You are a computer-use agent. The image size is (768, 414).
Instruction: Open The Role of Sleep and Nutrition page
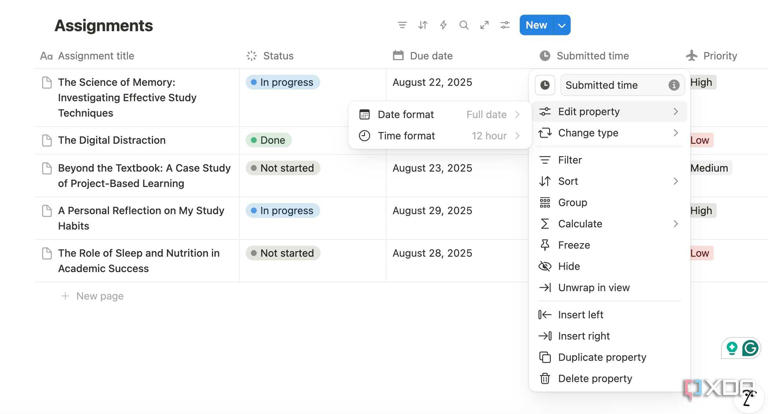point(139,261)
